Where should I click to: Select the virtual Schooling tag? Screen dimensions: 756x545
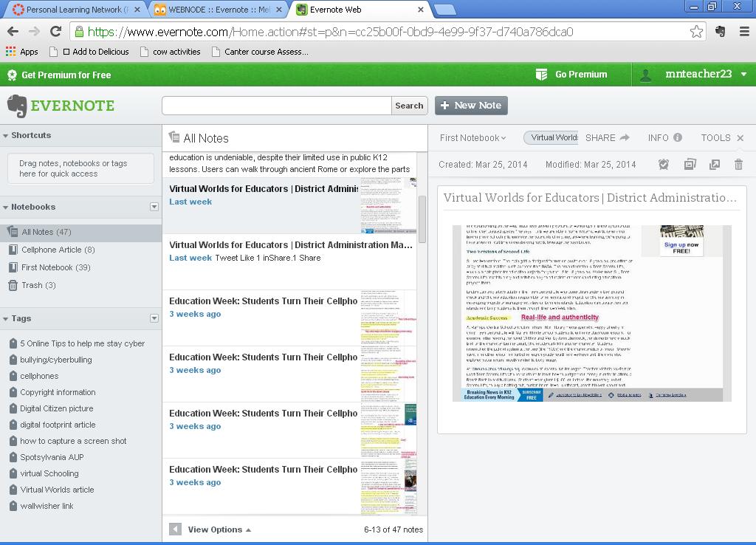click(49, 473)
